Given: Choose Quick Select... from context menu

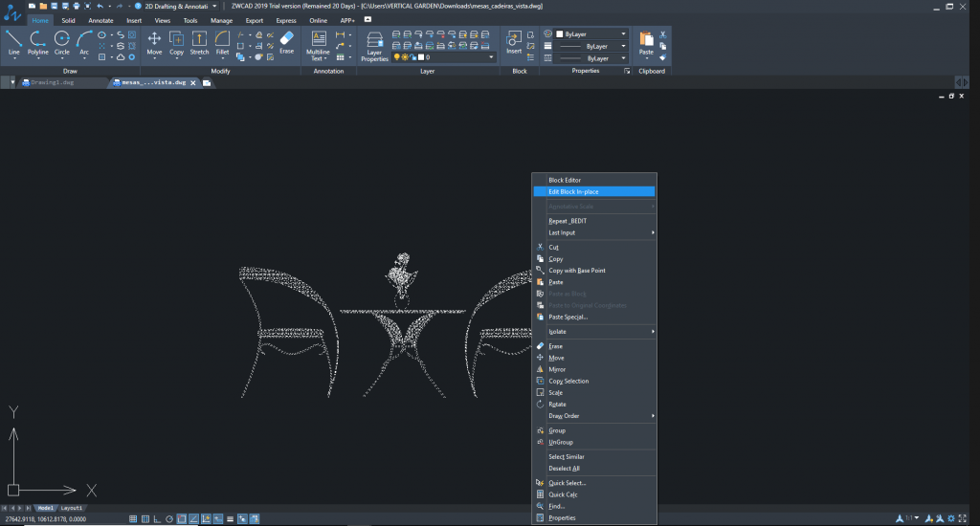Looking at the screenshot, I should (594, 482).
